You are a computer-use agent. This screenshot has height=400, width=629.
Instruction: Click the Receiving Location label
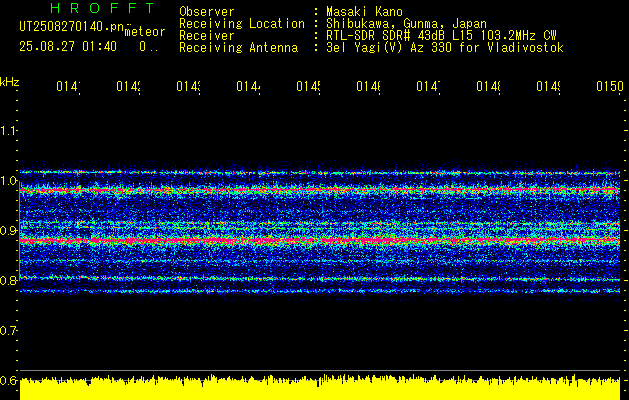(x=242, y=24)
